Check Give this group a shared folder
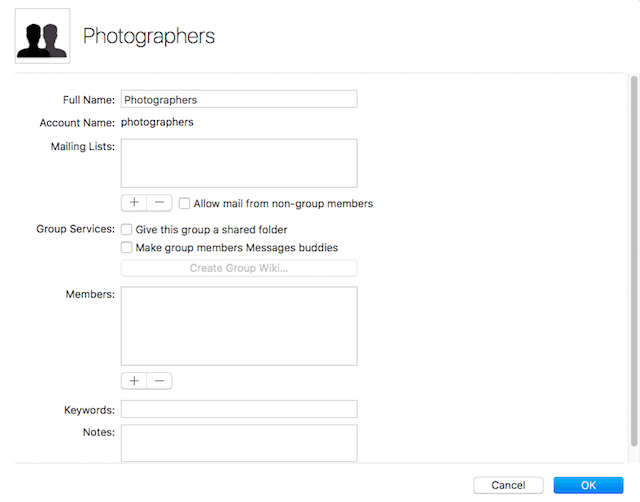The height and width of the screenshot is (502, 640). pos(127,230)
